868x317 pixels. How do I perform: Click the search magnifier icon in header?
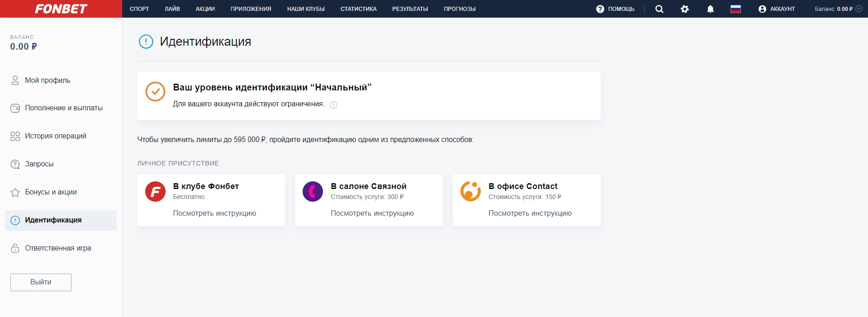pos(659,9)
